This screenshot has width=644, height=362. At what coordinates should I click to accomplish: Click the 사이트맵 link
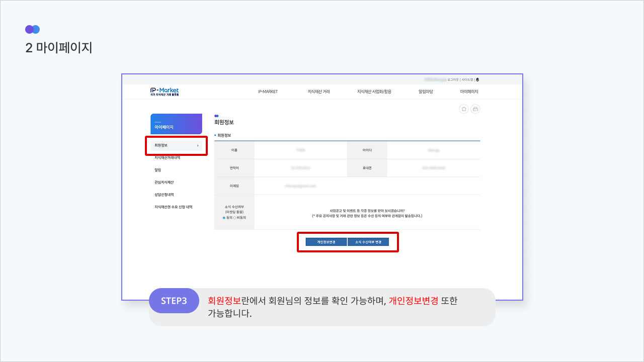[467, 79]
